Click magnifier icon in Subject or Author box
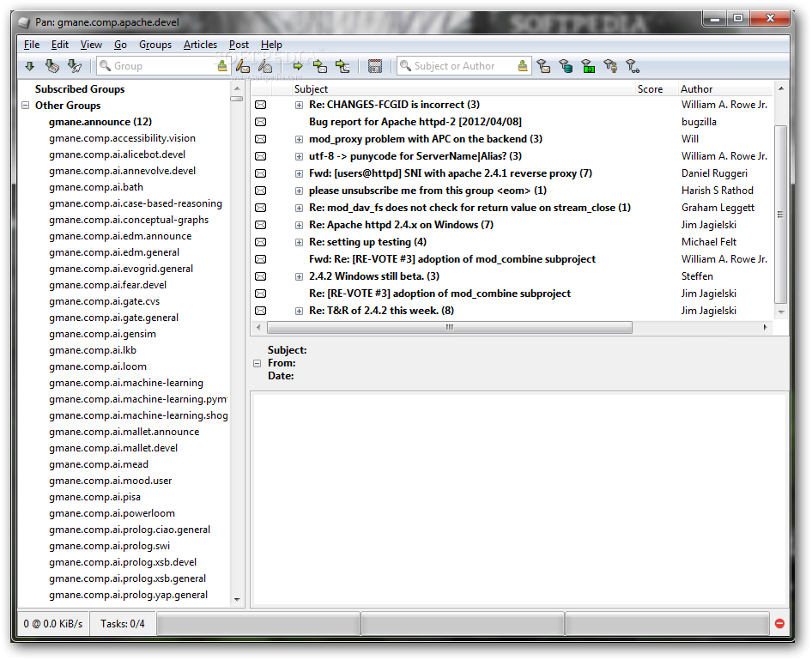Viewport: 812px width, 660px height. tap(405, 66)
